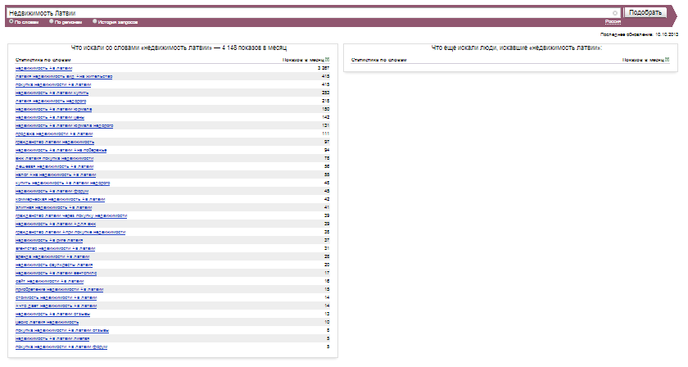Image resolution: width=688 pixels, height=367 pixels.
Task: Click the 'Подобрать' button
Action: 645,13
